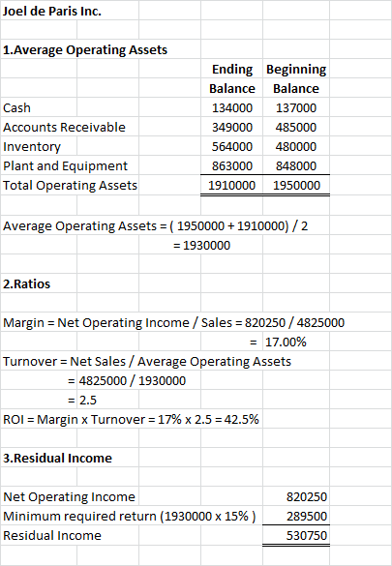
Task: Click the 'Net Operating Income' label
Action: click(x=69, y=497)
